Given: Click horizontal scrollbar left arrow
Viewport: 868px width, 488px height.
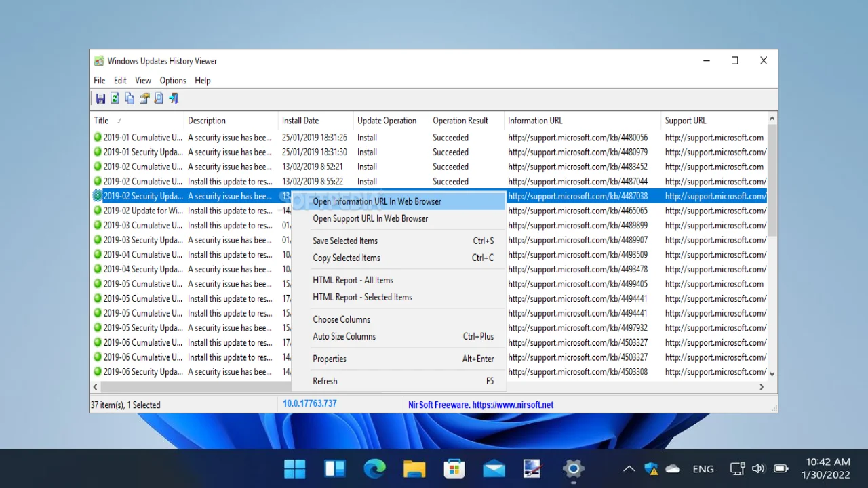Looking at the screenshot, I should 96,386.
